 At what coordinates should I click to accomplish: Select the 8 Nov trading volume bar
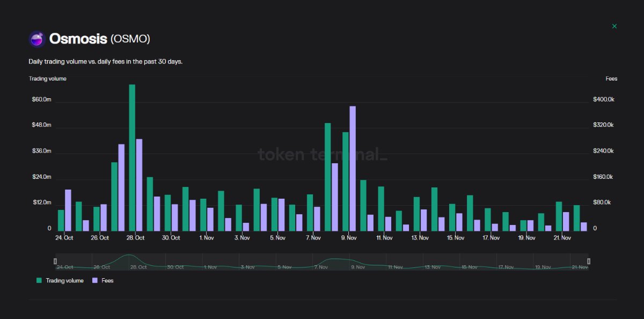coord(328,177)
